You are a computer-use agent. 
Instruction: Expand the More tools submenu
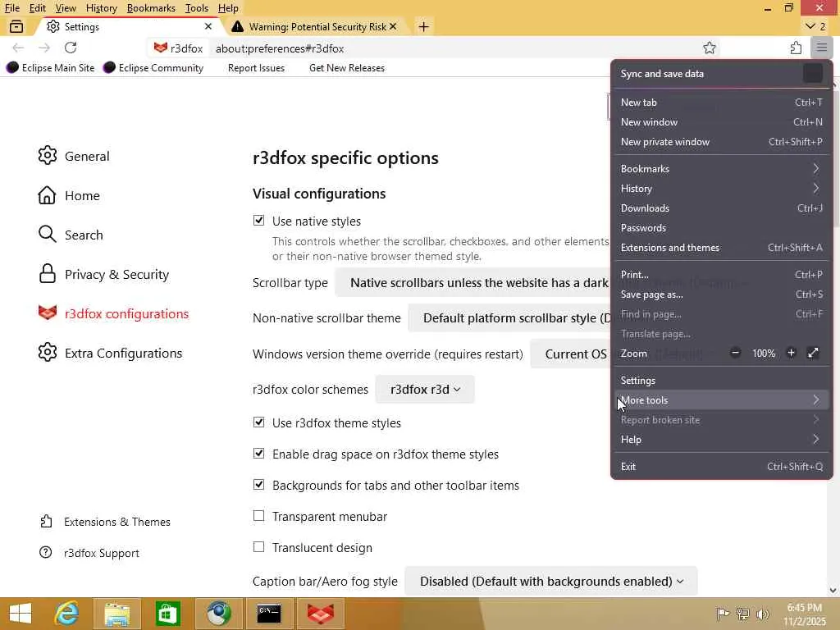[721, 400]
